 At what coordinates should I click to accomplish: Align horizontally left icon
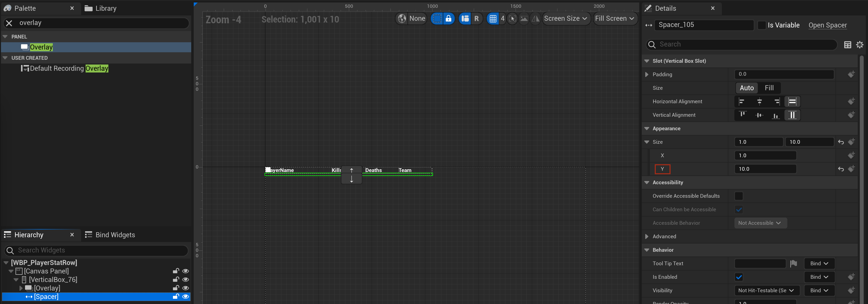coord(741,101)
